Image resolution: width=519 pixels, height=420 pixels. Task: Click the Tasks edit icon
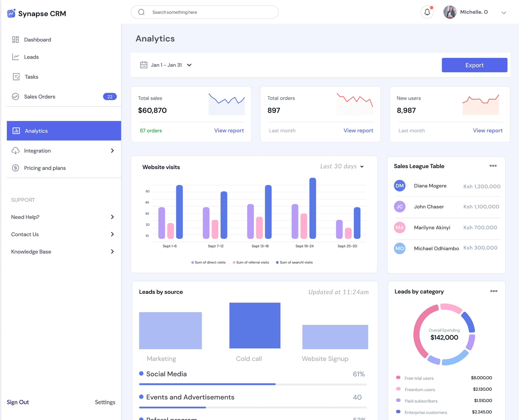pyautogui.click(x=16, y=77)
